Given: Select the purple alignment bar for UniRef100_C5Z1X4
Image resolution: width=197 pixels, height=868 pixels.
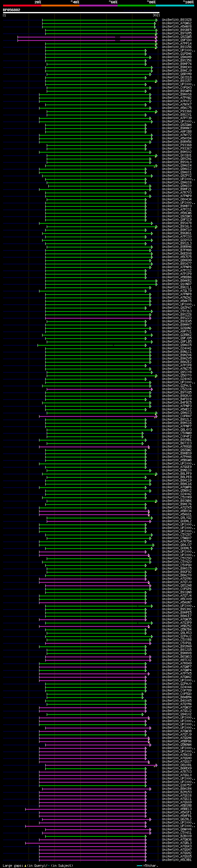Looking at the screenshot, I should tap(100, 389).
